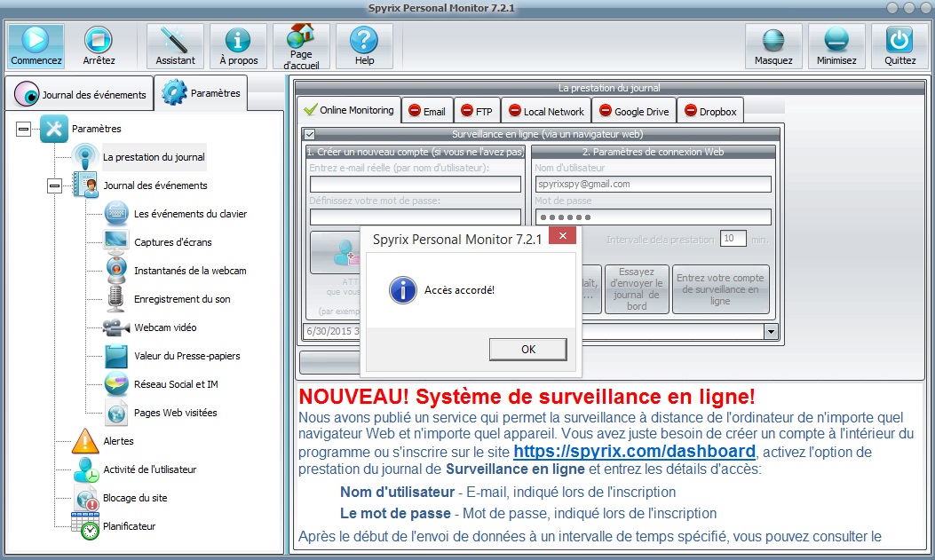Open the log dropdown arrow
This screenshot has width=935, height=560.
(x=771, y=332)
